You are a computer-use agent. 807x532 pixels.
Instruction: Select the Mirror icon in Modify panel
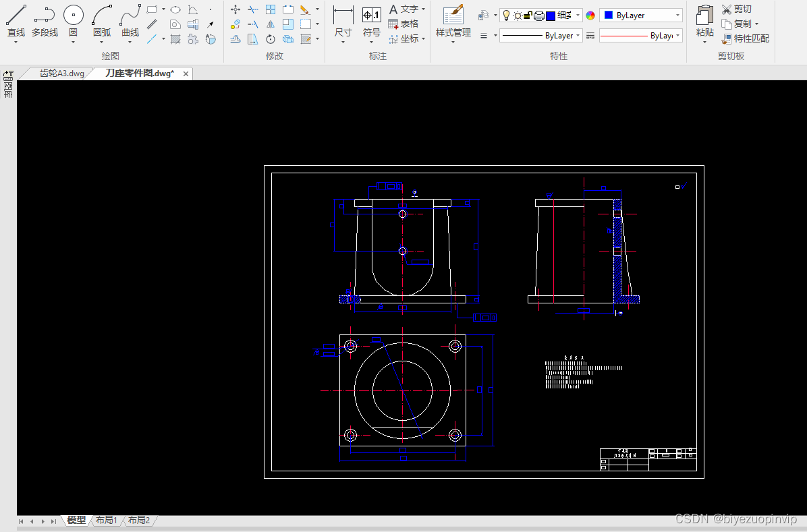(271, 24)
